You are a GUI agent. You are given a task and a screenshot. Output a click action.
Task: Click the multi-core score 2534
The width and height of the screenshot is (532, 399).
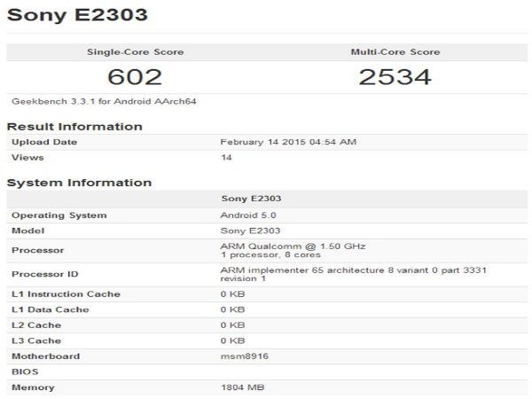(x=395, y=77)
